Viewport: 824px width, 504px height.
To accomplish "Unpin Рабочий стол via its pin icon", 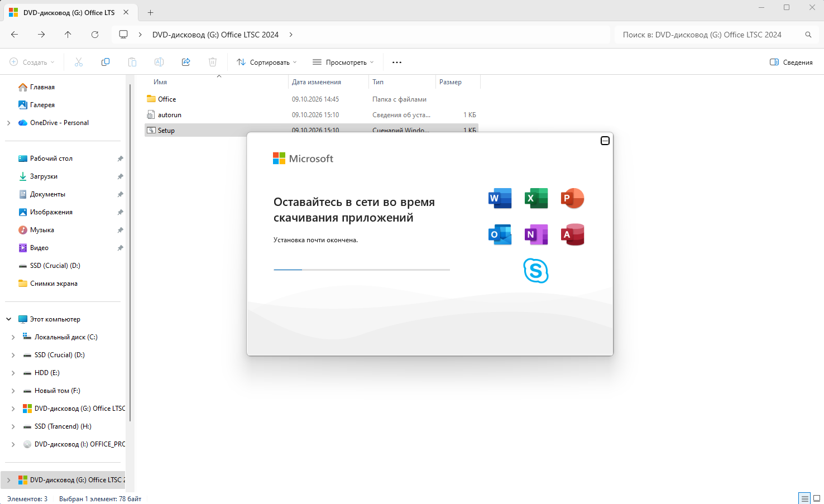I will pyautogui.click(x=120, y=159).
